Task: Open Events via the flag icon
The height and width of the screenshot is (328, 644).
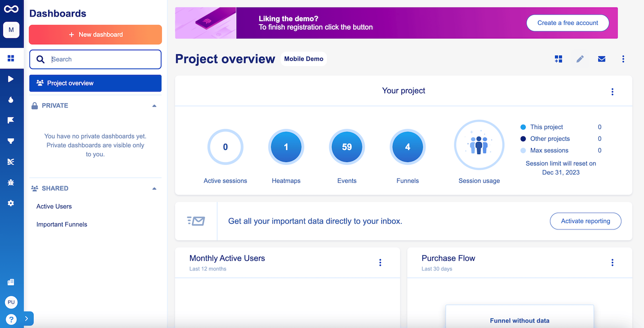Action: coord(11,120)
